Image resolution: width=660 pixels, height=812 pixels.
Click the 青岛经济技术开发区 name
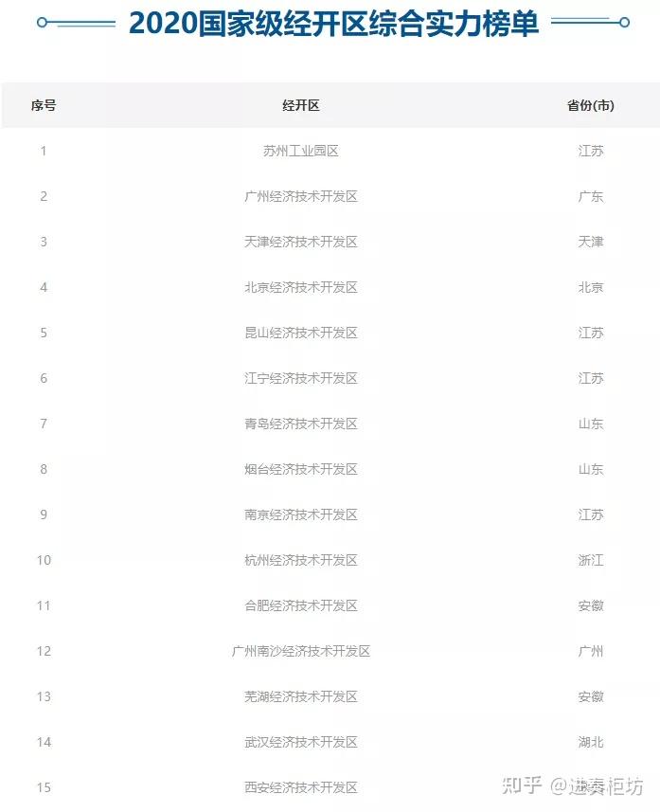pos(301,424)
